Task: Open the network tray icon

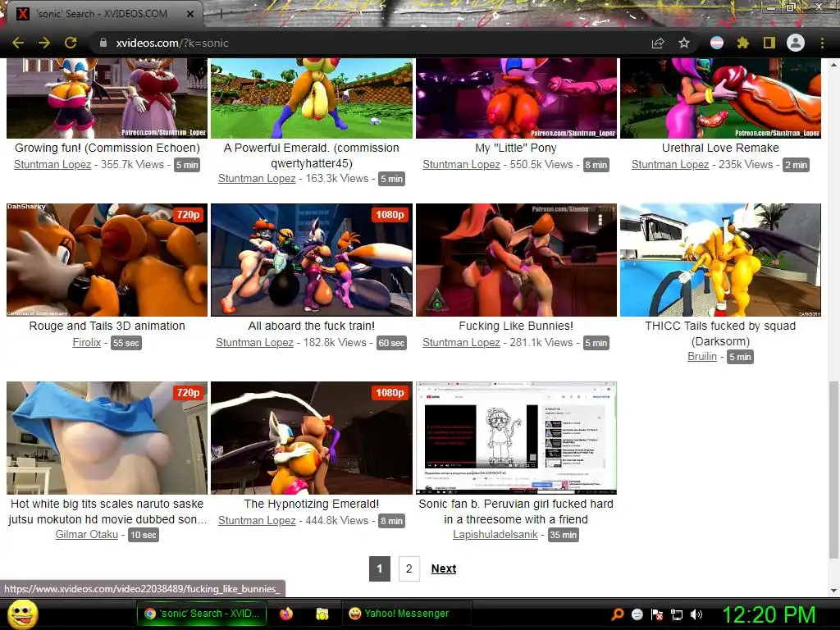Action: pyautogui.click(x=677, y=614)
